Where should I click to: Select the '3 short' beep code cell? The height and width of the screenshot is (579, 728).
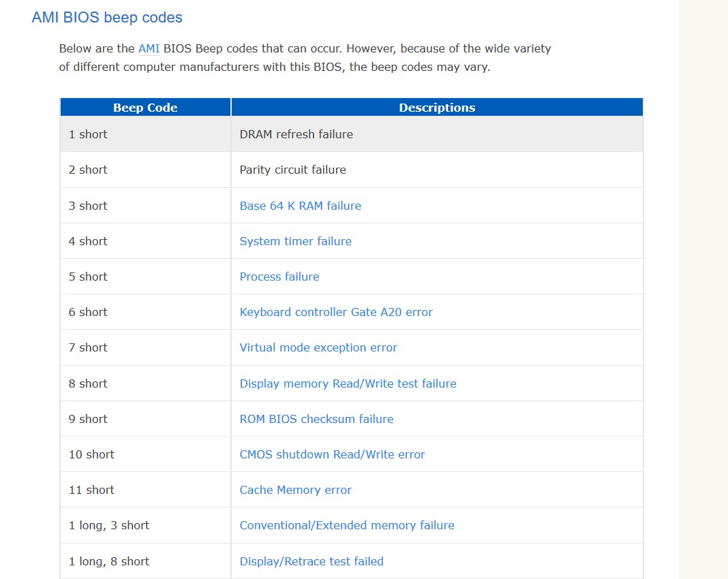coord(145,206)
